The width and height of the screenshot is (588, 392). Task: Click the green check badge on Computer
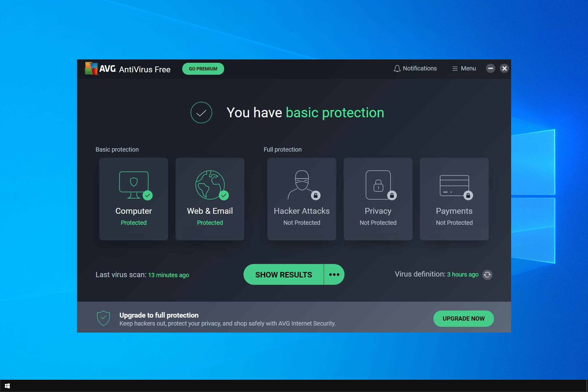(x=148, y=195)
